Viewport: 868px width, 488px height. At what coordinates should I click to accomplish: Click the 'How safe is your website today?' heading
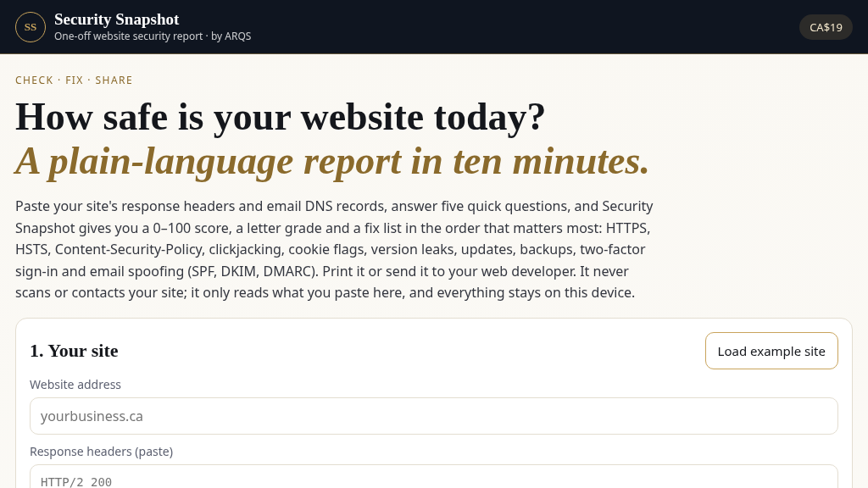280,117
